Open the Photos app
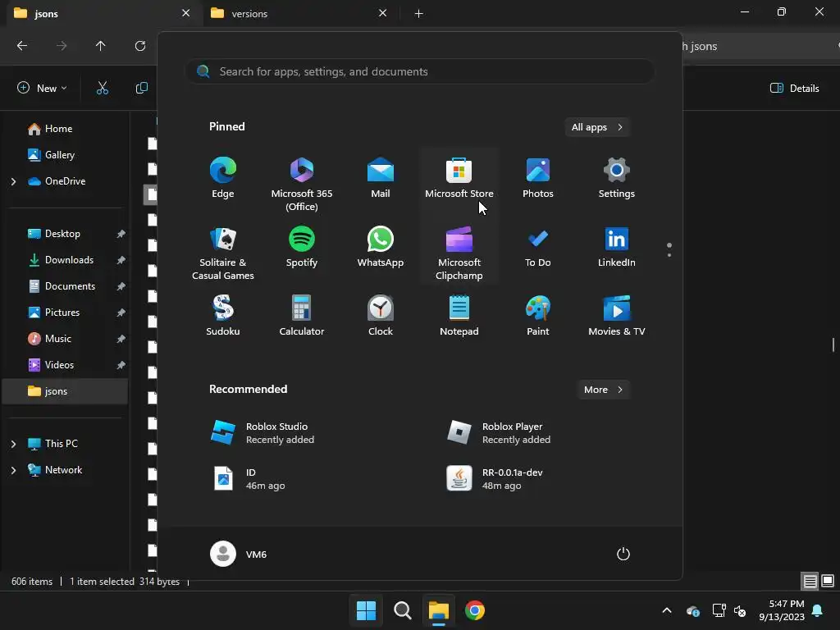 pos(538,178)
